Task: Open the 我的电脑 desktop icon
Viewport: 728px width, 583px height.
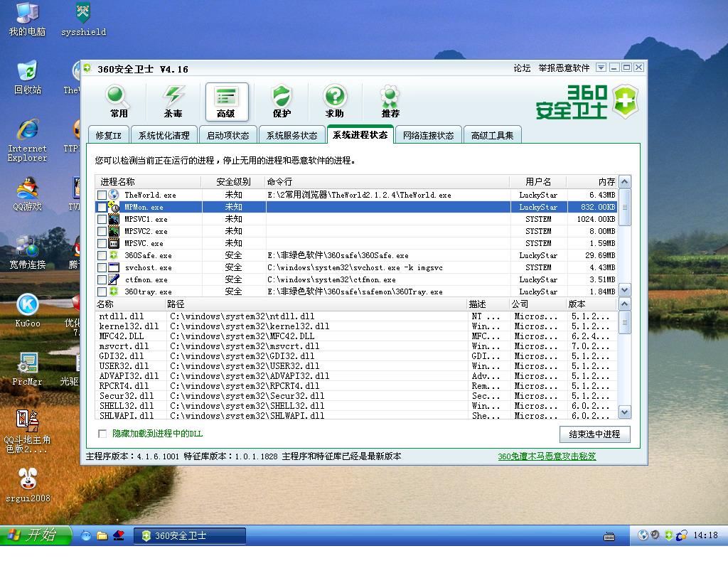Action: coord(28,19)
